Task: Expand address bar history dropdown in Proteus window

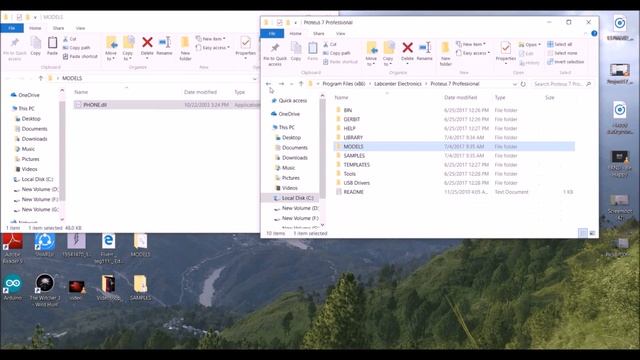Action: [514, 84]
